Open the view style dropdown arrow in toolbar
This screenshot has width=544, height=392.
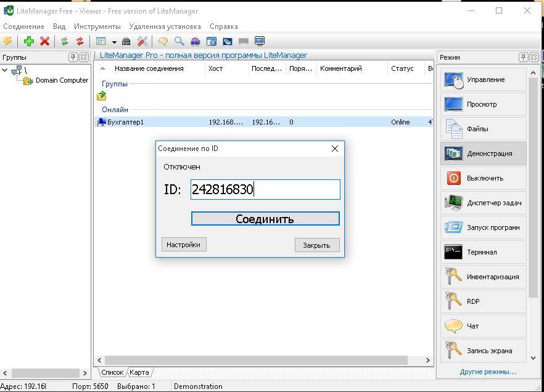point(114,42)
